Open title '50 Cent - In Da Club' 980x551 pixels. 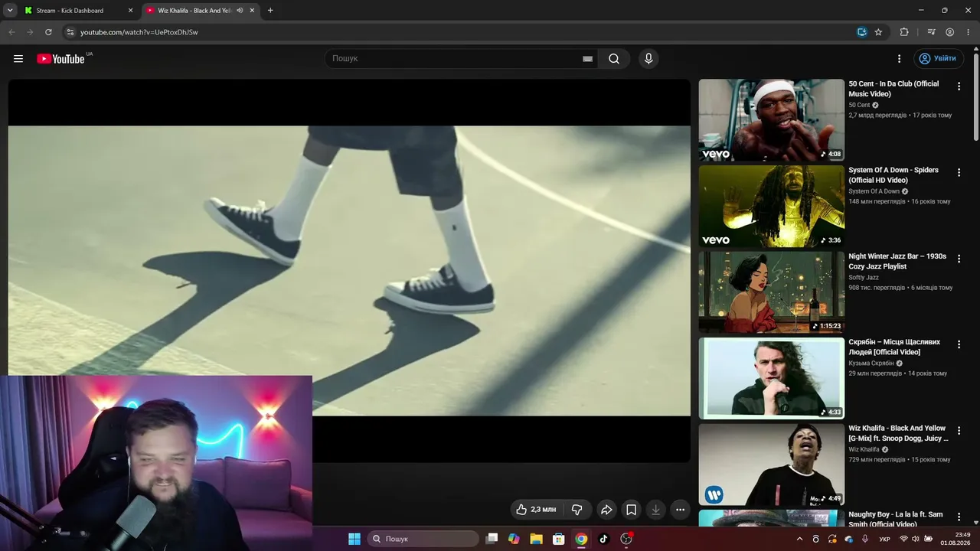pyautogui.click(x=893, y=89)
